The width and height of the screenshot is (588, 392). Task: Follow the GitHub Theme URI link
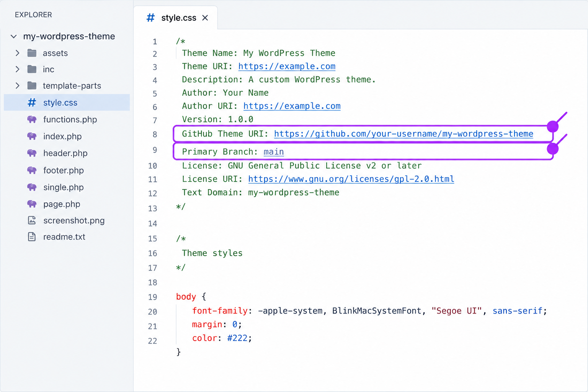tap(403, 134)
